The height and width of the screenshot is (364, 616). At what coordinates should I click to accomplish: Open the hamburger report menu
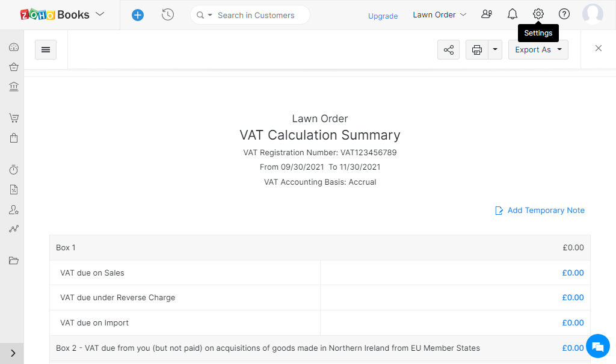click(x=46, y=50)
